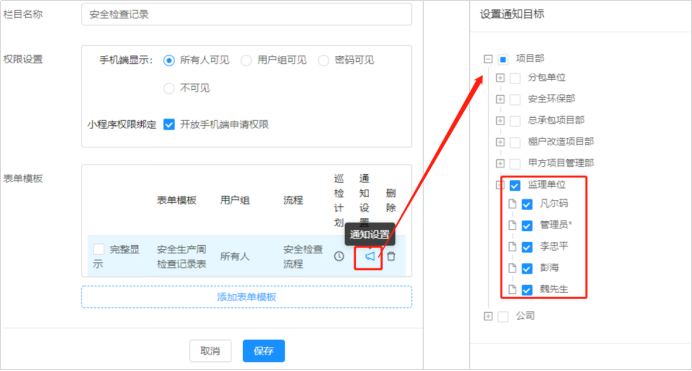Uncheck the 彭海 checkbox
This screenshot has width=692, height=371.
pyautogui.click(x=527, y=268)
